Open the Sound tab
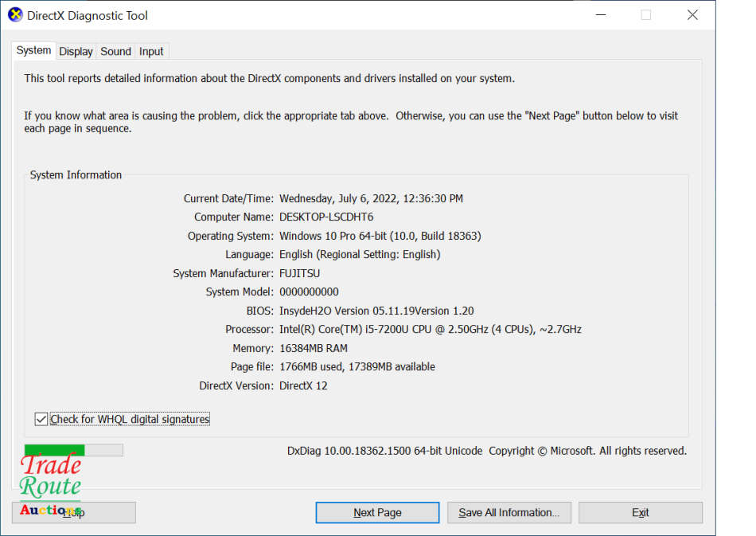Screen dimensions: 756x536 [115, 51]
